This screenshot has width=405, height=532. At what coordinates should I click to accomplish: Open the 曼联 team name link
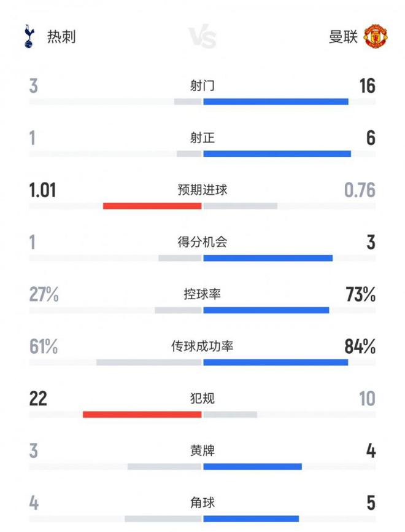(343, 37)
